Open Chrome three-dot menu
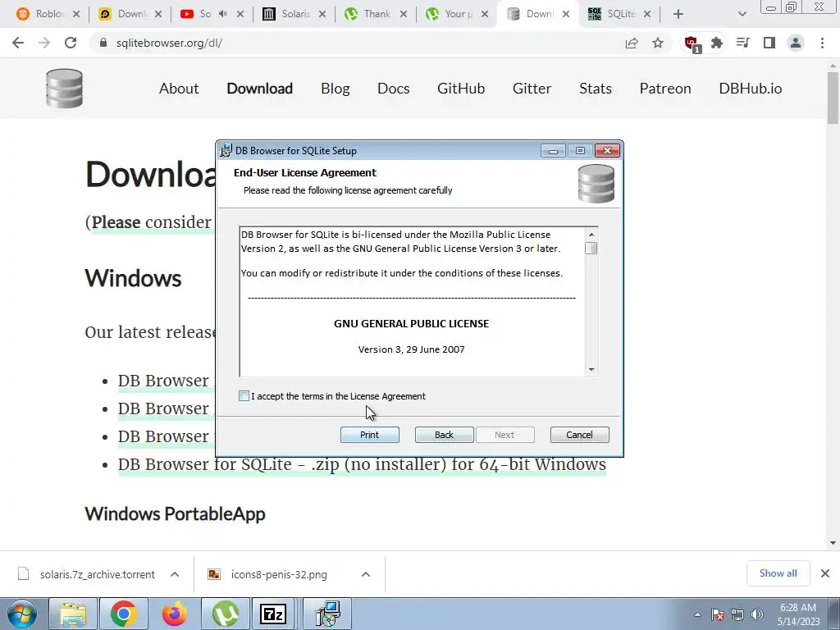 [x=822, y=43]
